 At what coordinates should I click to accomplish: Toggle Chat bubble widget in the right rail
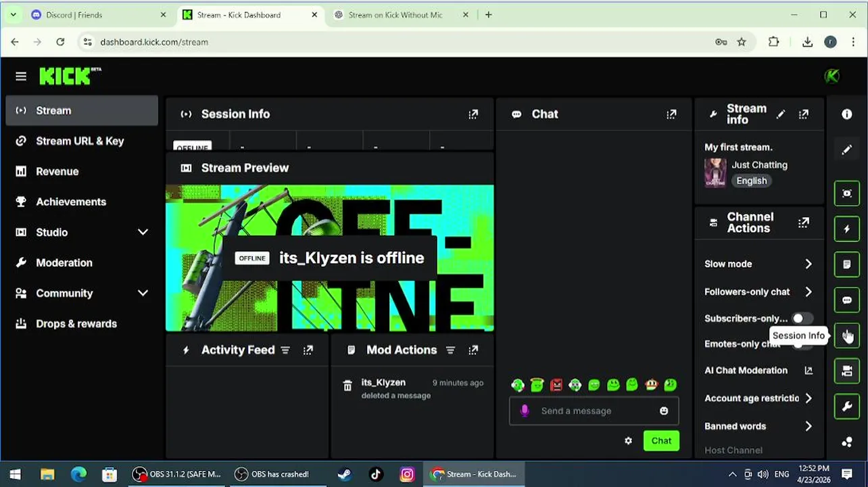pyautogui.click(x=847, y=300)
